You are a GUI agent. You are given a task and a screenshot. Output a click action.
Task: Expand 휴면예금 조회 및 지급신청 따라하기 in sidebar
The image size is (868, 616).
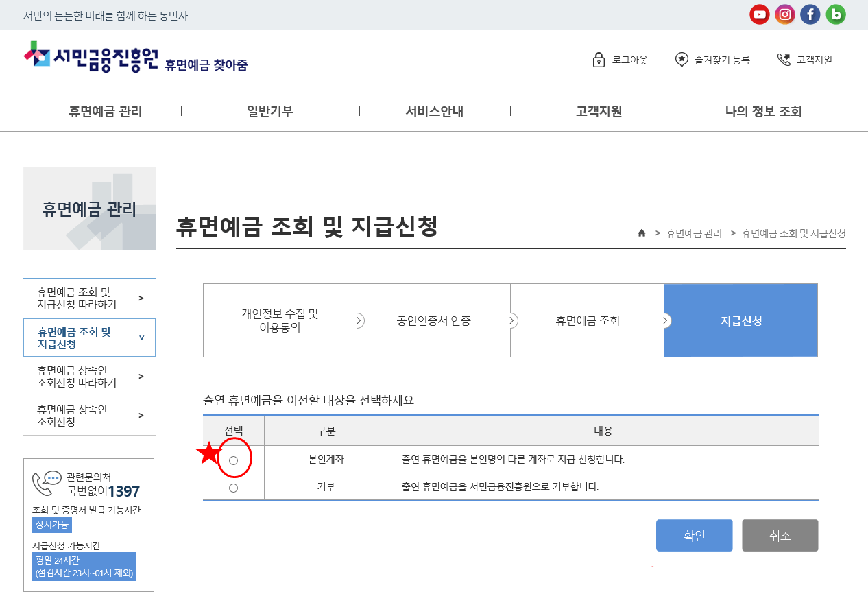pos(89,297)
